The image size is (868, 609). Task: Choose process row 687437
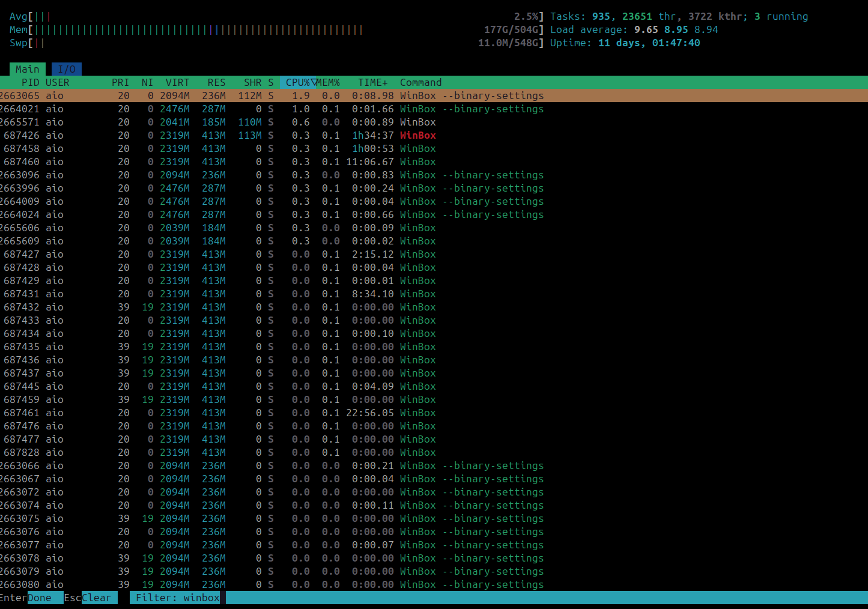point(434,373)
